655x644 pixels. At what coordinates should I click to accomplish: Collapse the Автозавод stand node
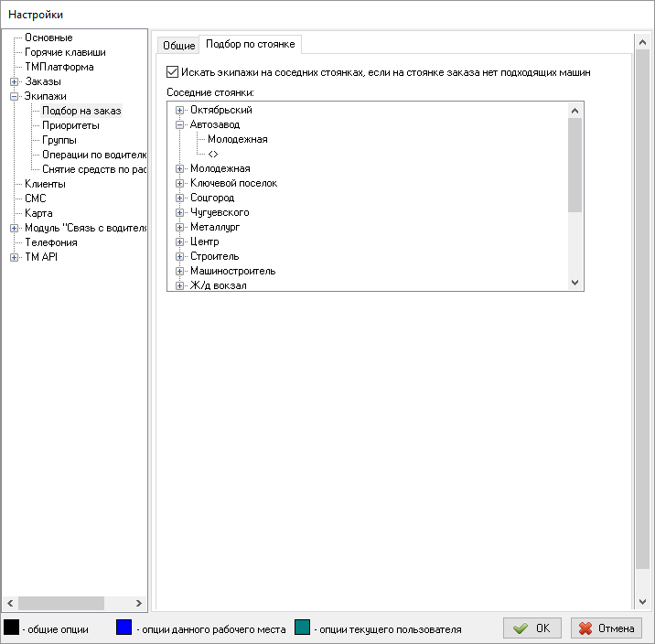point(180,125)
